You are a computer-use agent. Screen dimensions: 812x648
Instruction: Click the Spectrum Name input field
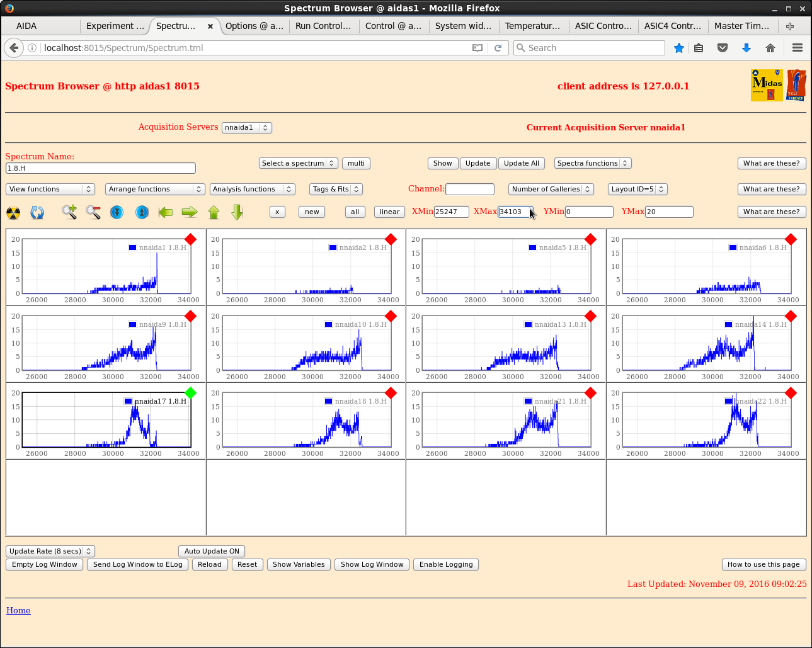click(x=101, y=168)
